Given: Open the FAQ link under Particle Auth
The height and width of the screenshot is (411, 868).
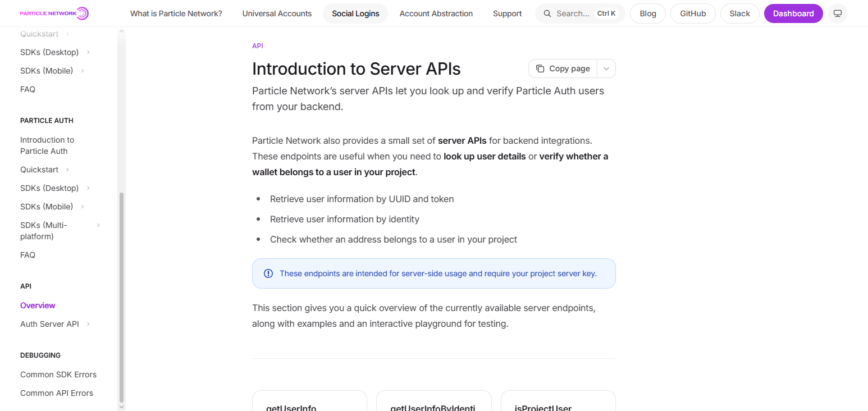Looking at the screenshot, I should click(28, 255).
